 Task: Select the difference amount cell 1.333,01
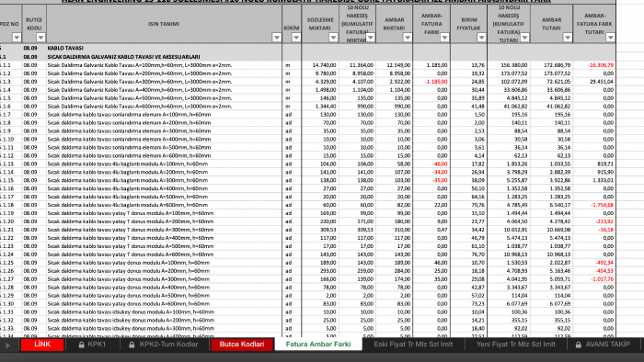click(594, 180)
